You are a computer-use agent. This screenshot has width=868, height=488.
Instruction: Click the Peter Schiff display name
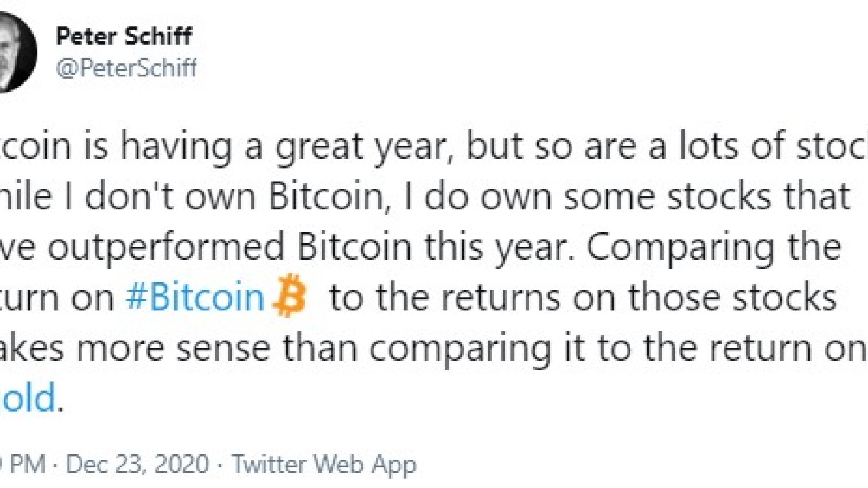[x=124, y=36]
